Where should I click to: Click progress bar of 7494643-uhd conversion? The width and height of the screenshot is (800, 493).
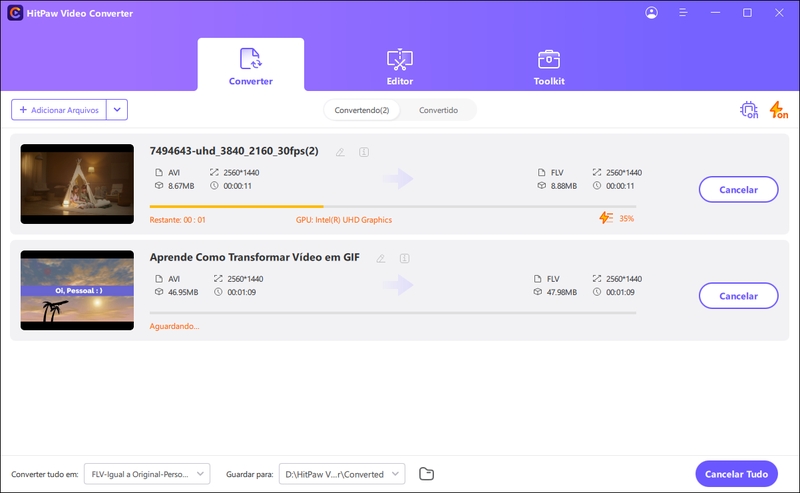(392, 206)
